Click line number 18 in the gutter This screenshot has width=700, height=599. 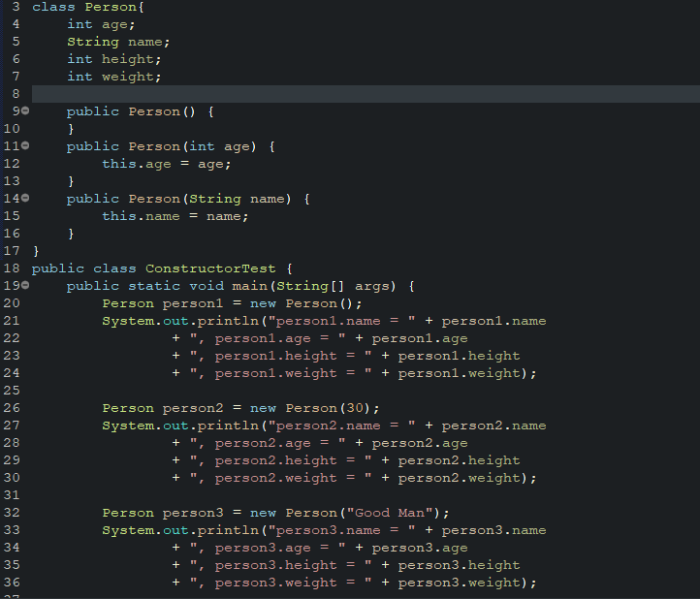tap(12, 268)
